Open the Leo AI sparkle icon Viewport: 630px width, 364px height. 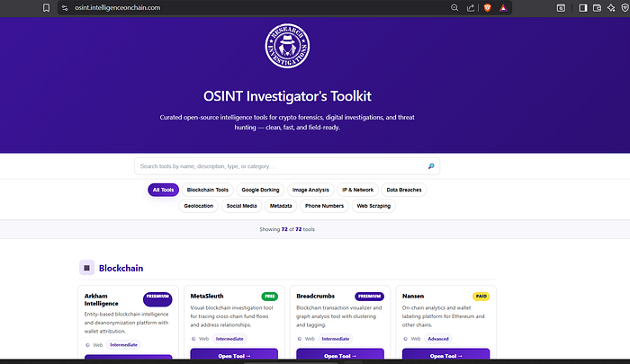pyautogui.click(x=611, y=7)
